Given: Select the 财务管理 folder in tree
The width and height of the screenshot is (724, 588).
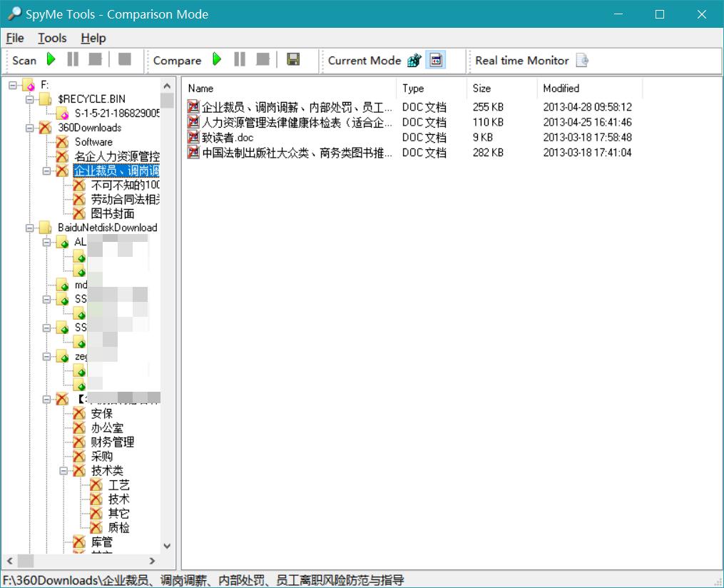Looking at the screenshot, I should pos(112,442).
